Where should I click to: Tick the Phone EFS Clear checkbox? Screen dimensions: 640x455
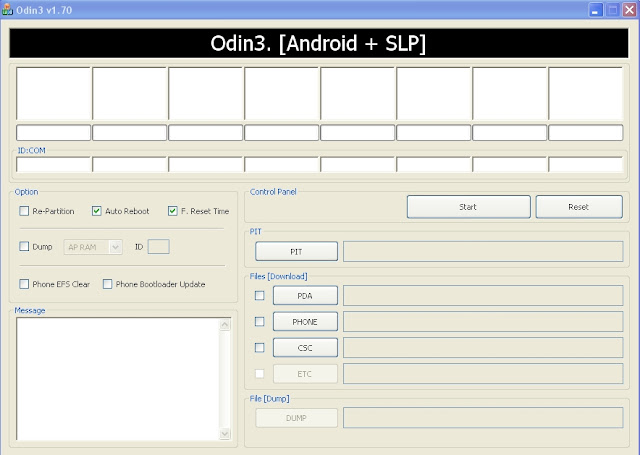coord(24,284)
